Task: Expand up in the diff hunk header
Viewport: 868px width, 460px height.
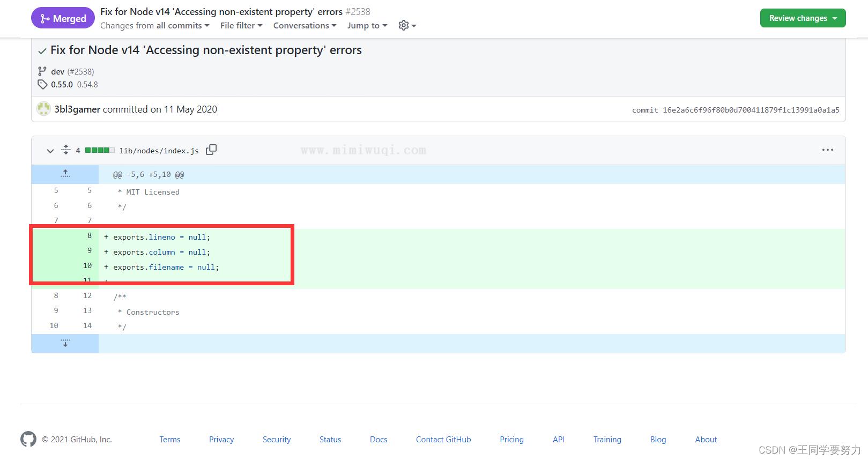Action: pos(65,174)
